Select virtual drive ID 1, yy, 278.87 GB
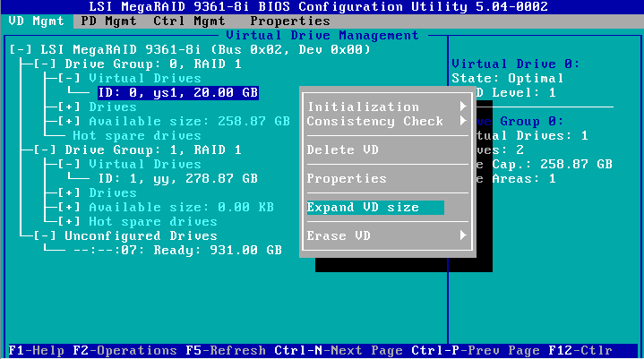The width and height of the screenshot is (644, 359). pyautogui.click(x=178, y=179)
